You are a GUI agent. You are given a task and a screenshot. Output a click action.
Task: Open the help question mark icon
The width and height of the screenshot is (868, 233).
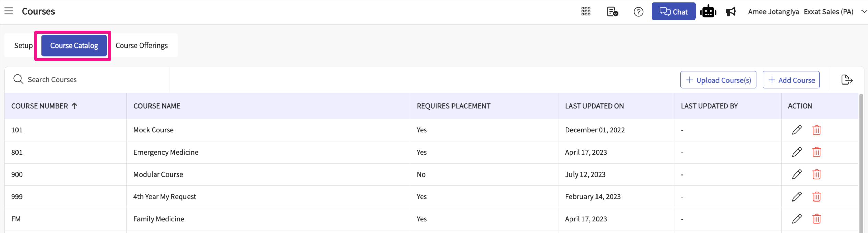click(x=638, y=12)
